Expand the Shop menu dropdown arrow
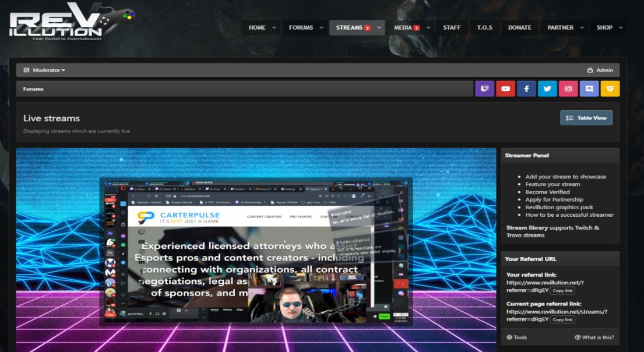Viewport: 644px width, 352px height. tap(621, 28)
